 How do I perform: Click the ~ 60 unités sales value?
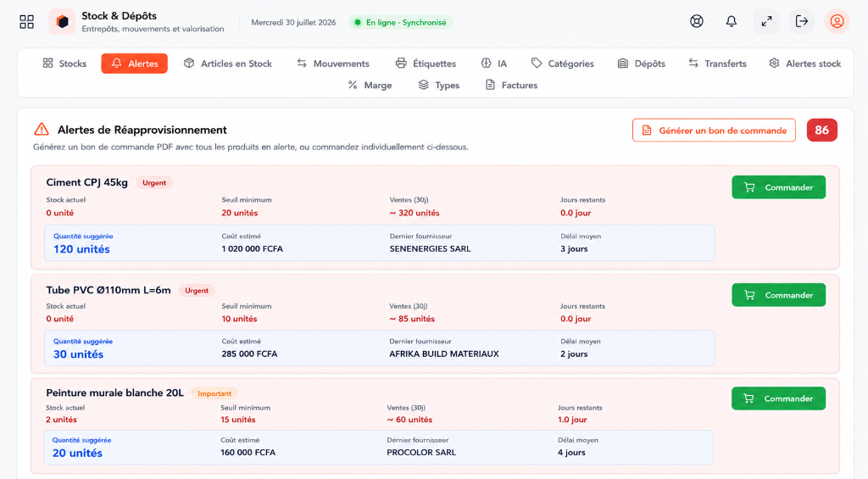click(x=409, y=420)
